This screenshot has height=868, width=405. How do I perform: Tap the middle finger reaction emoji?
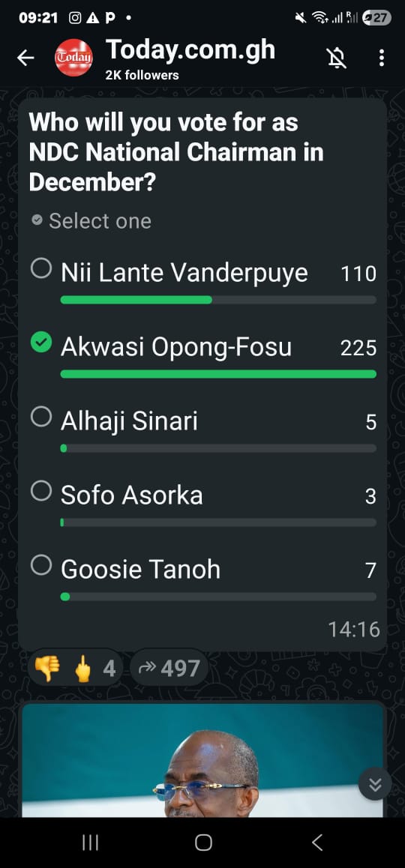point(83,668)
